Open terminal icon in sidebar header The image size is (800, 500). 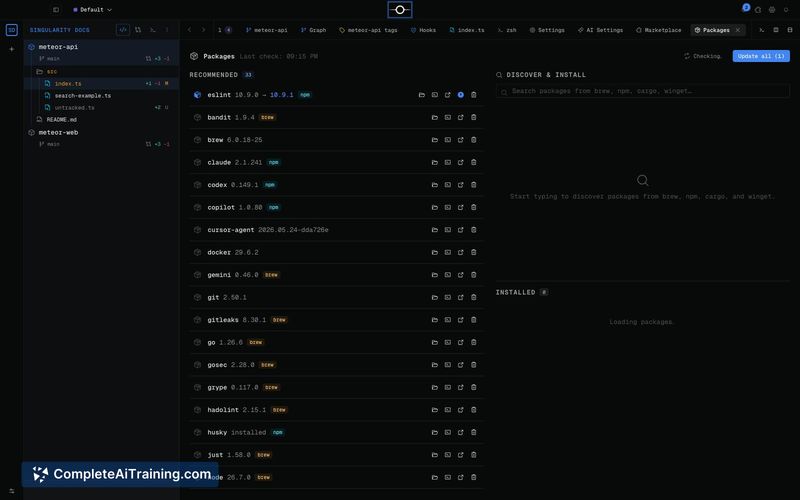click(153, 30)
